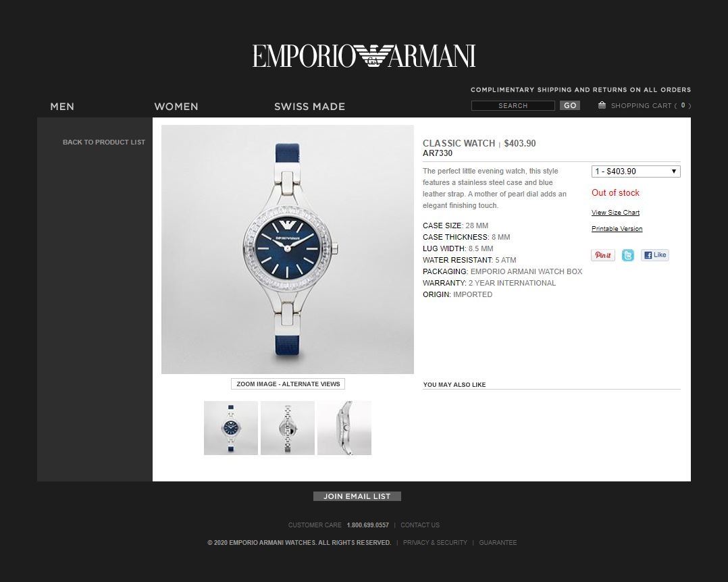This screenshot has width=728, height=582.
Task: Click the Facebook Like button
Action: tap(654, 255)
